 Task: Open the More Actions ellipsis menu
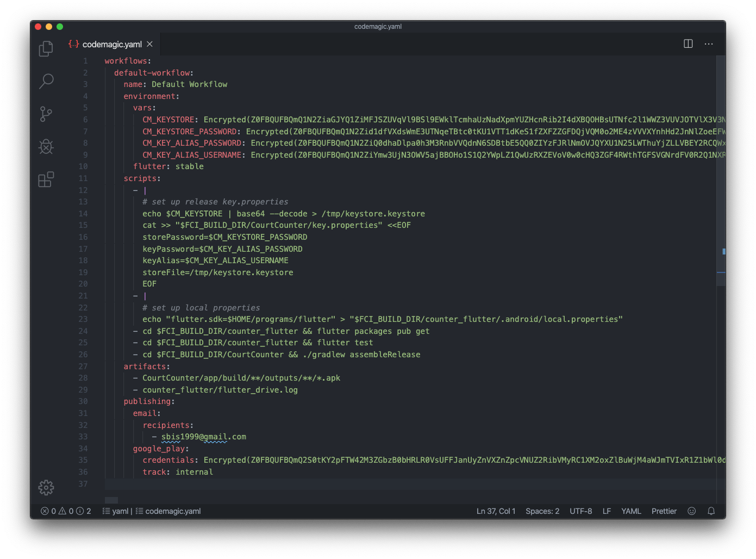709,44
